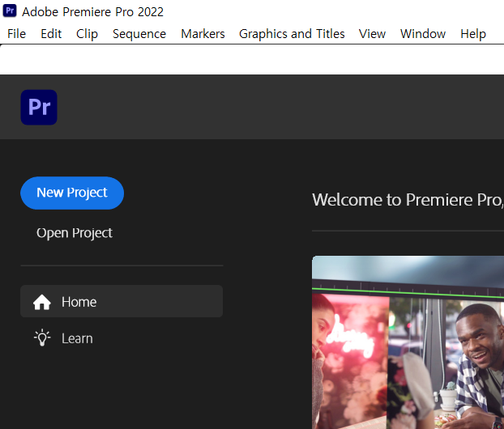This screenshot has height=429, width=504.
Task: Click the Pr icon in the title bar
Action: pyautogui.click(x=10, y=11)
